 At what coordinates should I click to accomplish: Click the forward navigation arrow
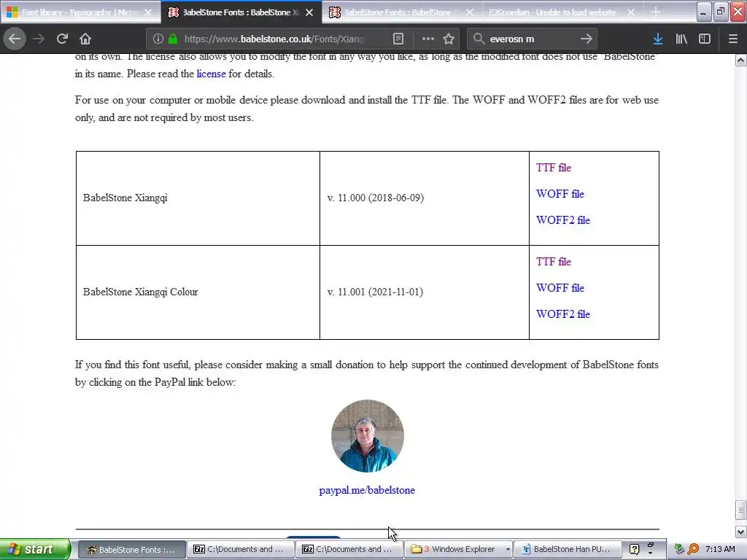[39, 39]
